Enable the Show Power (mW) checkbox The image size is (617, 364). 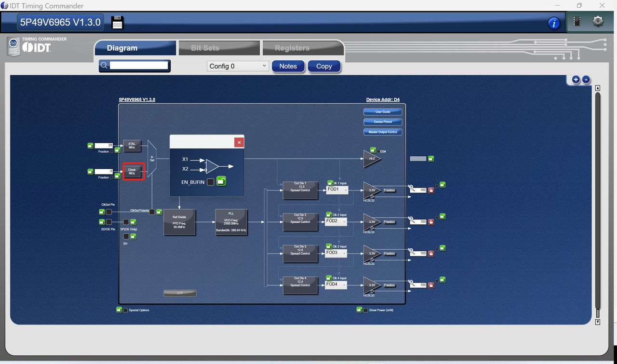tap(366, 310)
